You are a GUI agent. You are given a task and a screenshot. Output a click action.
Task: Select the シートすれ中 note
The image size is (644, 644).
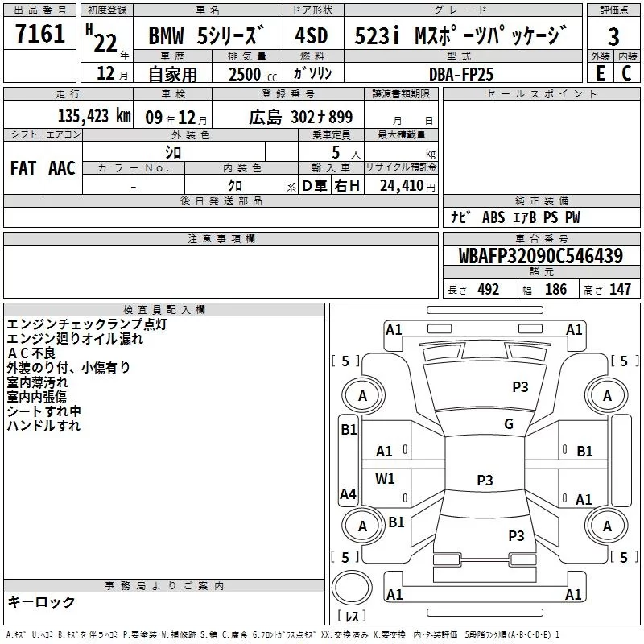click(x=44, y=411)
